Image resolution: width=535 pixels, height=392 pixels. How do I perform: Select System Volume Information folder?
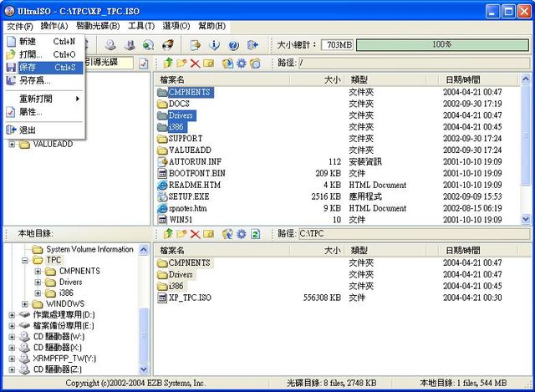tap(89, 249)
